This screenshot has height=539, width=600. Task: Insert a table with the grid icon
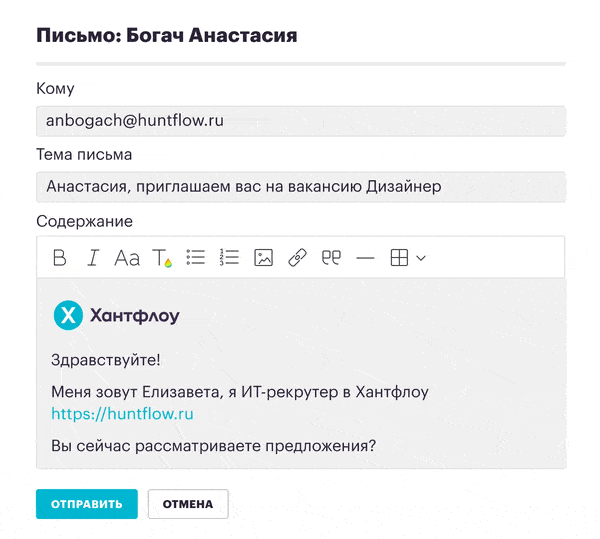click(399, 258)
